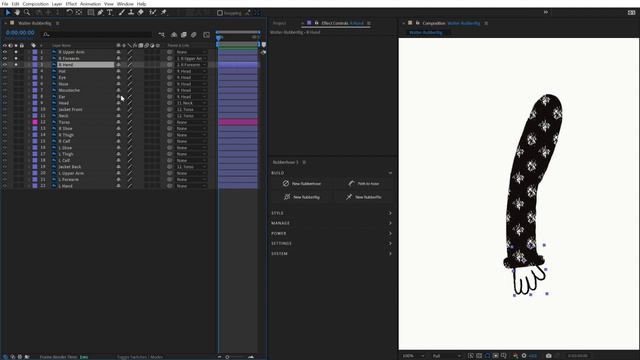Viewport: 640px width, 360px height.
Task: Toggle visibility of the Torso layer
Action: (x=5, y=122)
